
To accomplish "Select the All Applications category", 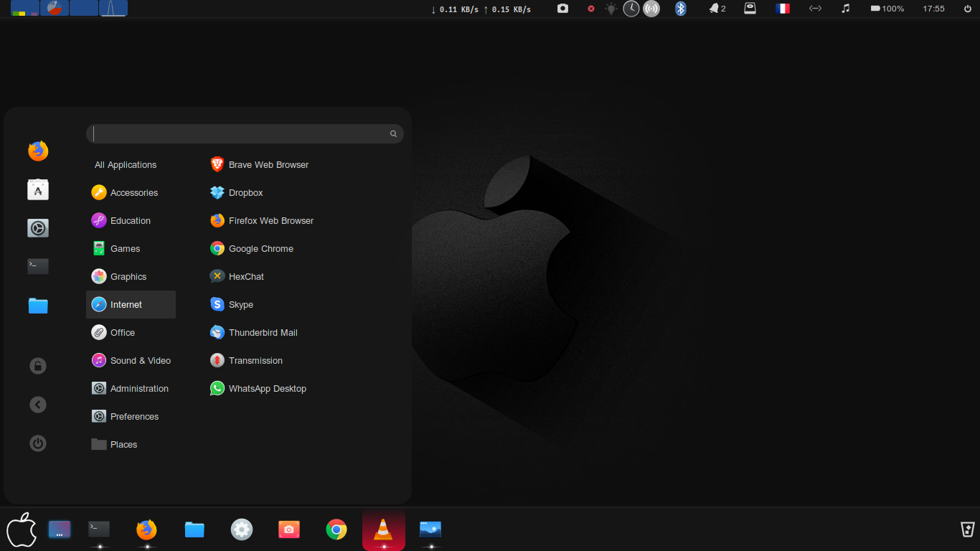I will (126, 164).
